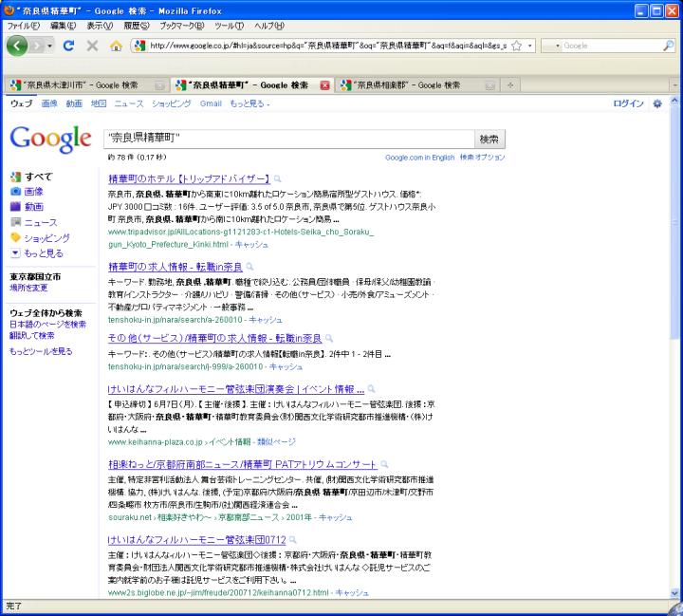Reload the current page
Image resolution: width=683 pixels, height=616 pixels.
[69, 46]
